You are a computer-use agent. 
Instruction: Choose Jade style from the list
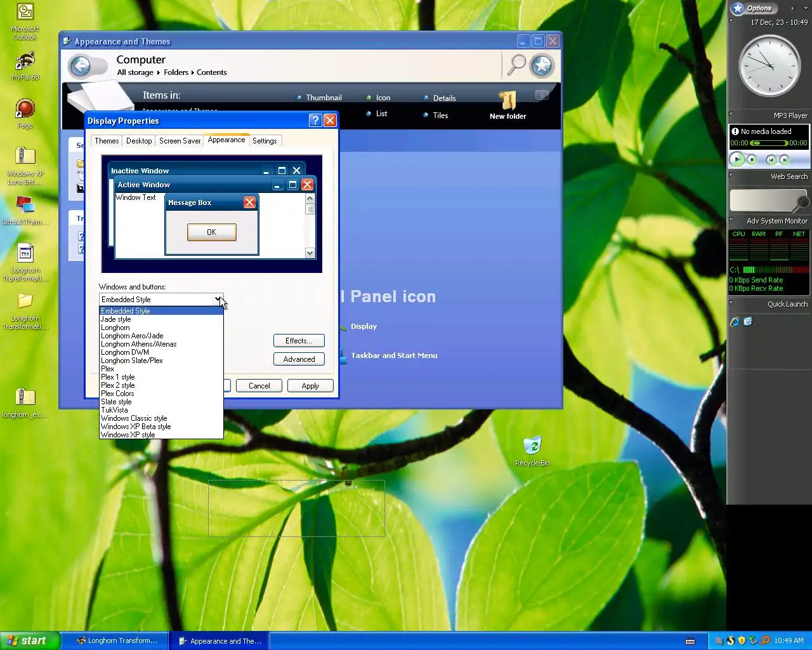pyautogui.click(x=161, y=319)
